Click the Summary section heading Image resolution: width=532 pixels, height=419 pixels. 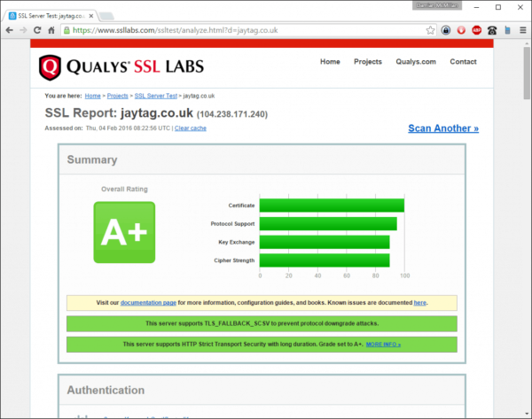coord(92,159)
